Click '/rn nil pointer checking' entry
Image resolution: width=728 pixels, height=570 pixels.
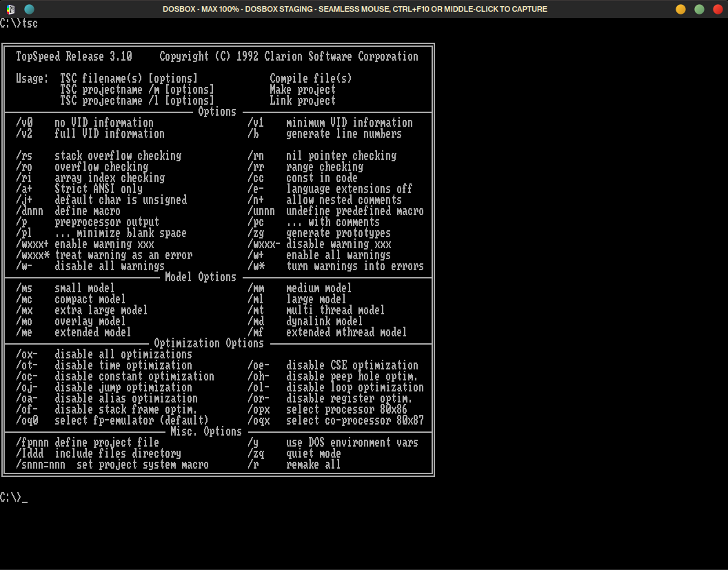pyautogui.click(x=322, y=156)
